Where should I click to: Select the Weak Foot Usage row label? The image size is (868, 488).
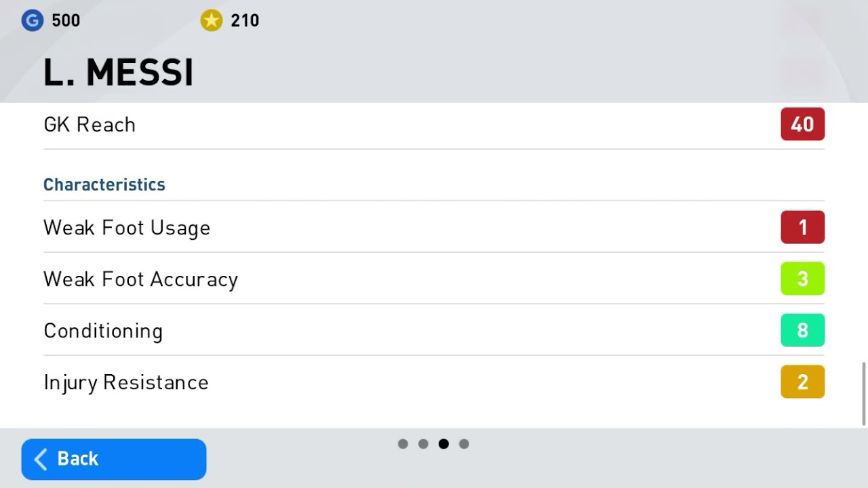tap(127, 228)
